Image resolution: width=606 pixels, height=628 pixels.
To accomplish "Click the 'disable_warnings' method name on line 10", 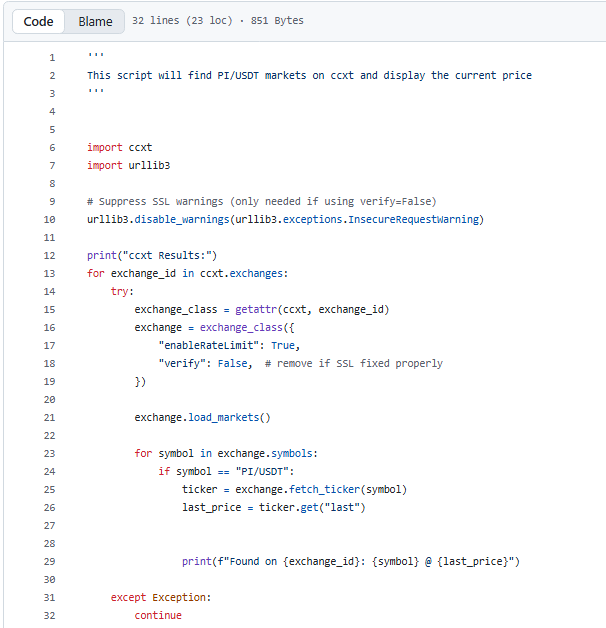I will click(182, 219).
